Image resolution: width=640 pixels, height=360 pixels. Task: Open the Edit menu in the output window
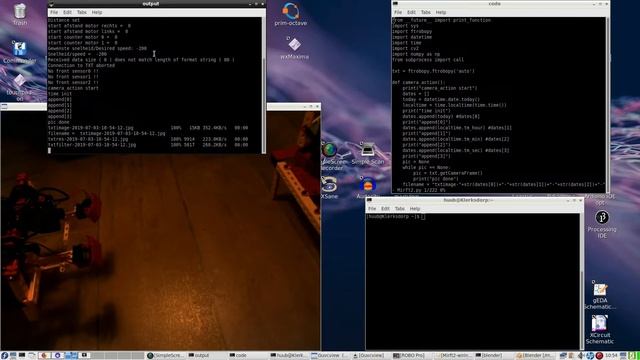click(x=67, y=12)
